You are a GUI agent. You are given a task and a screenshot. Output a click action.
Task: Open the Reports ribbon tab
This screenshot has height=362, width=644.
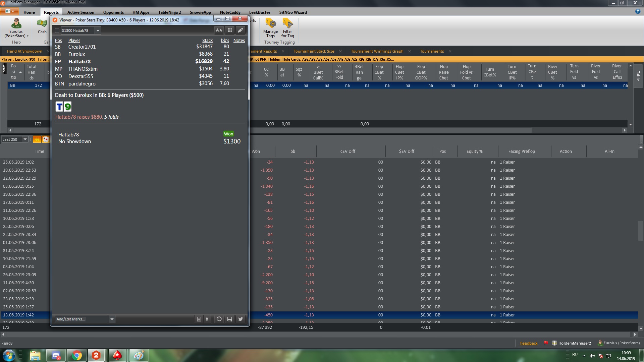click(51, 12)
